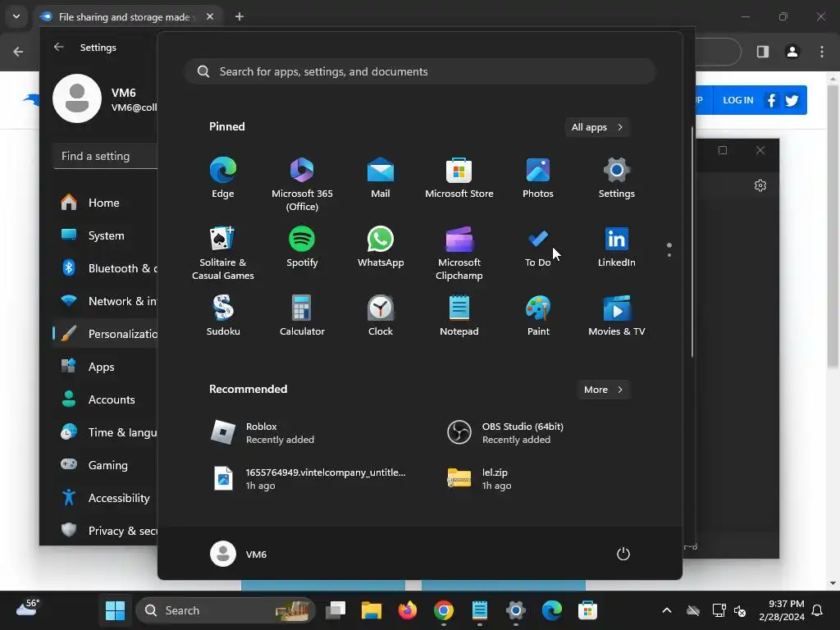Open Home in Settings sidebar
840x630 pixels.
point(104,203)
